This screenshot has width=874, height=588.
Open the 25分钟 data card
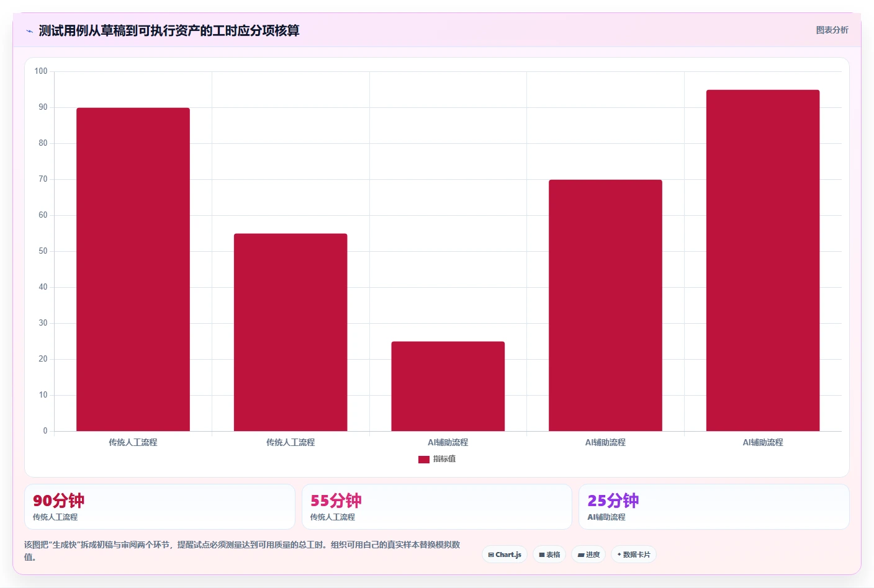pyautogui.click(x=714, y=507)
